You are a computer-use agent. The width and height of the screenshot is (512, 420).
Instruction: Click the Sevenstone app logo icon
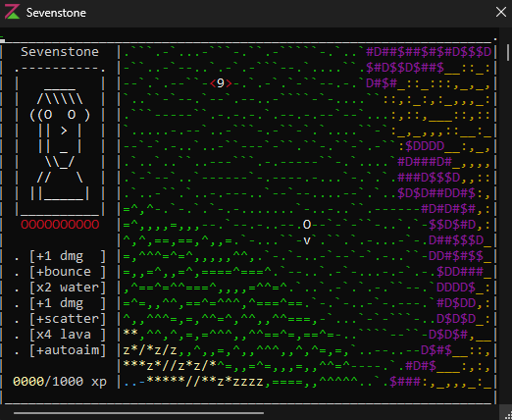12,12
